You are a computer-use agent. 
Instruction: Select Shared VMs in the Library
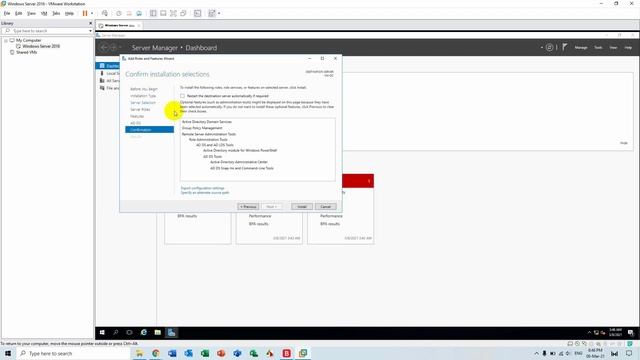[26, 52]
